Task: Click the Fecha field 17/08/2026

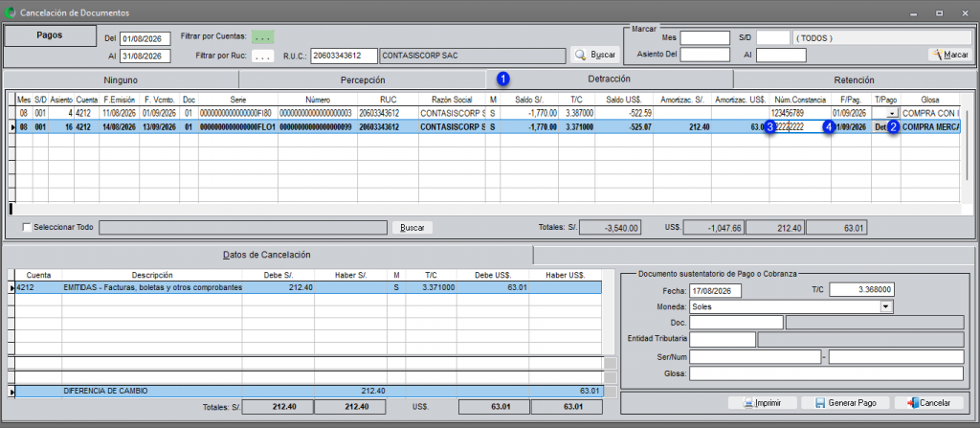Action: 715,291
